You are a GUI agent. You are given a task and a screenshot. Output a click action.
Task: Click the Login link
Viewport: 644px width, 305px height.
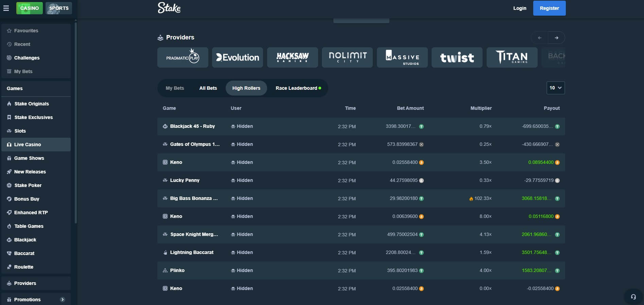coord(520,8)
